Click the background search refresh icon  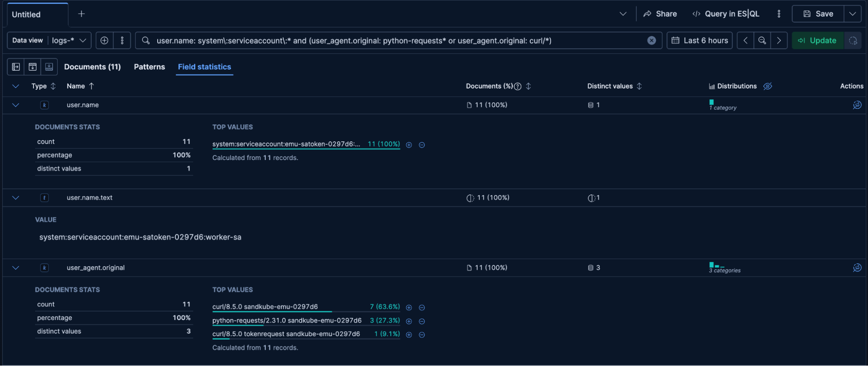tap(853, 40)
